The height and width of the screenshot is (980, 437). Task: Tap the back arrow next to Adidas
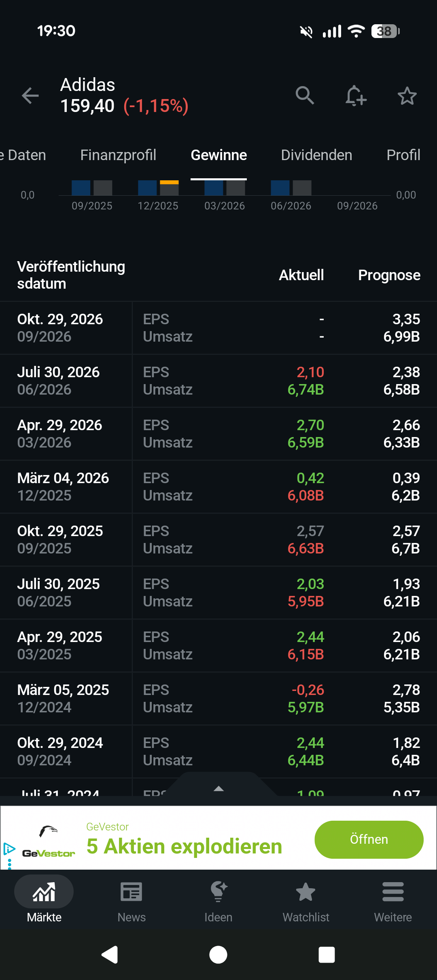coord(30,96)
